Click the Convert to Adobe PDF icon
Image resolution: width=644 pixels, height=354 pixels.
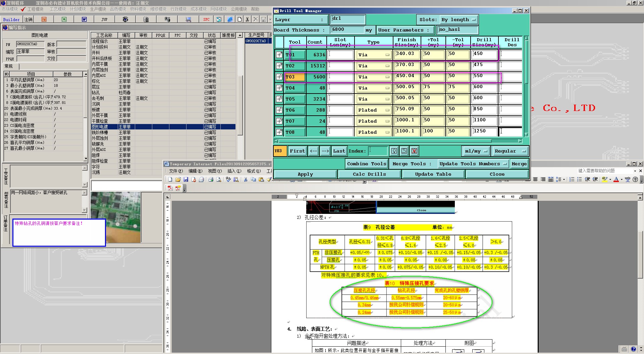(x=170, y=188)
